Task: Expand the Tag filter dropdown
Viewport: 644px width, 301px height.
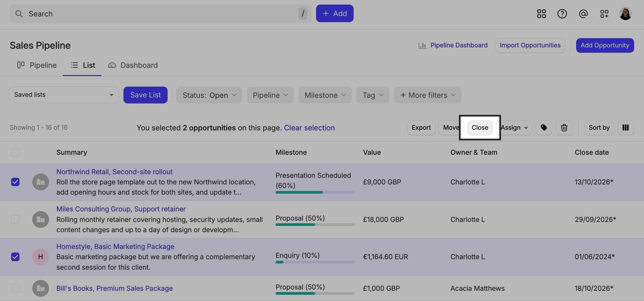Action: click(x=373, y=95)
